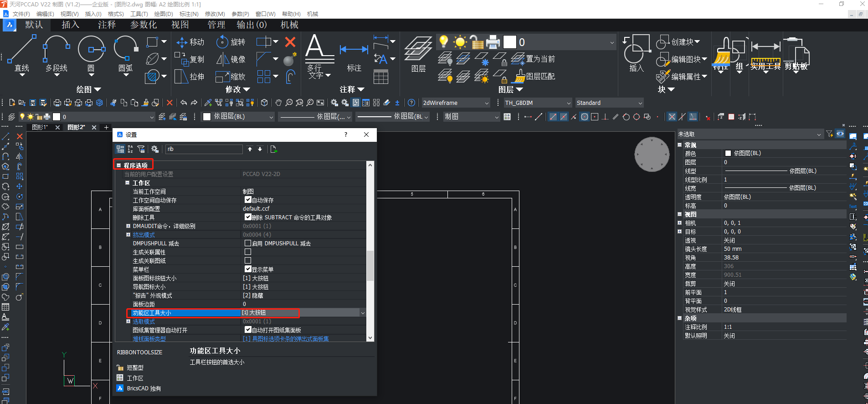The image size is (868, 404).
Task: Toggle the 自动保存 checkbox
Action: 248,200
